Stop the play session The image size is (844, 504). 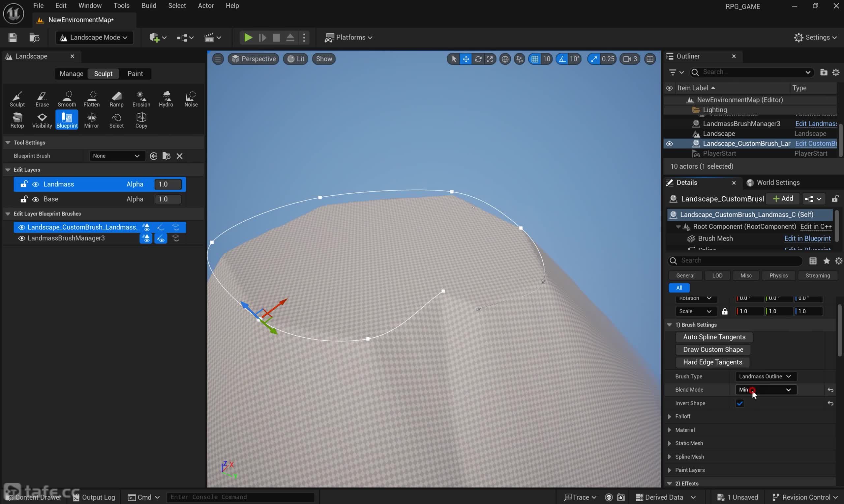click(276, 37)
